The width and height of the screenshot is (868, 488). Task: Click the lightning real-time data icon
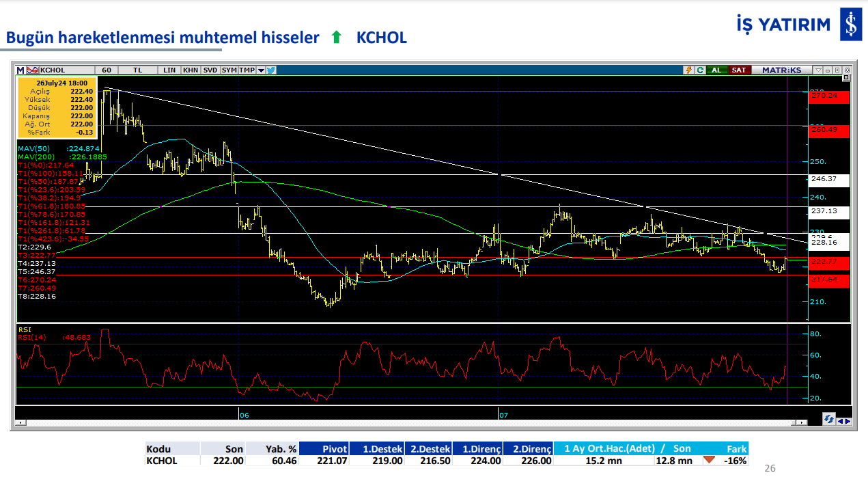point(689,70)
